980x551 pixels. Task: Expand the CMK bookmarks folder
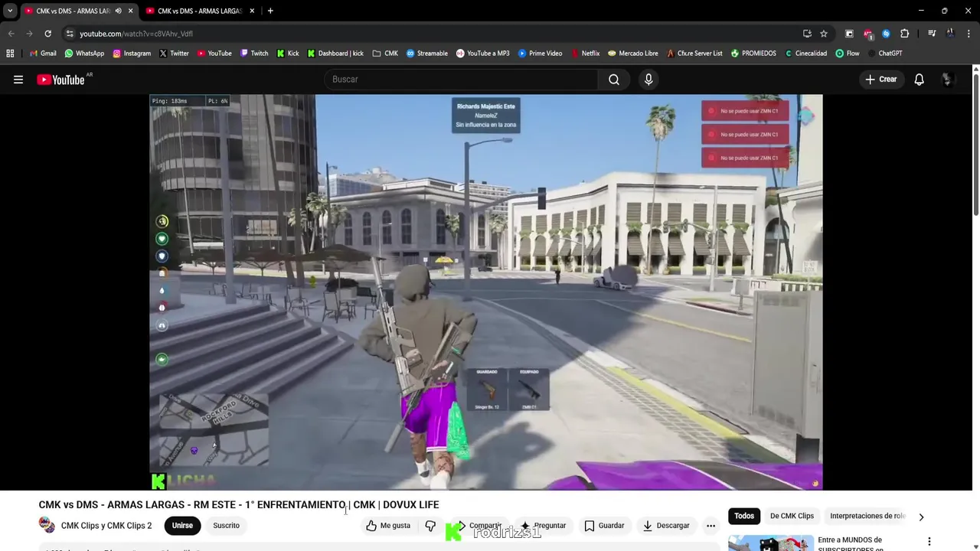point(385,54)
